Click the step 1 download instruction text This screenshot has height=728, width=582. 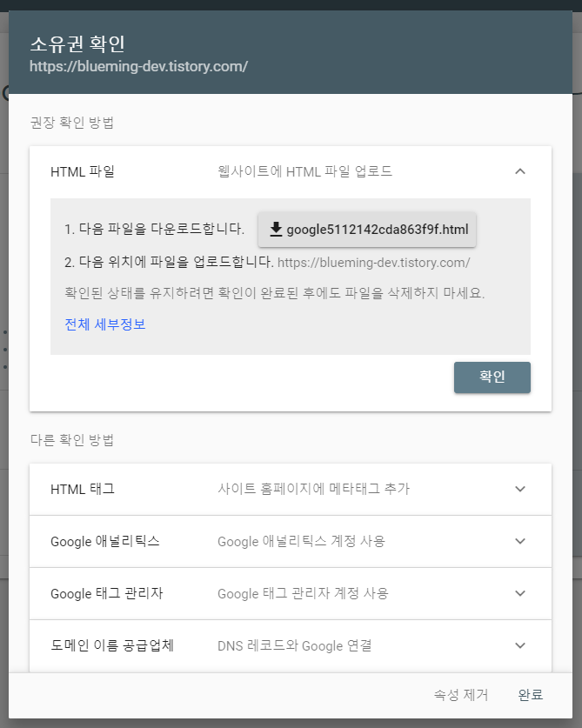point(154,229)
